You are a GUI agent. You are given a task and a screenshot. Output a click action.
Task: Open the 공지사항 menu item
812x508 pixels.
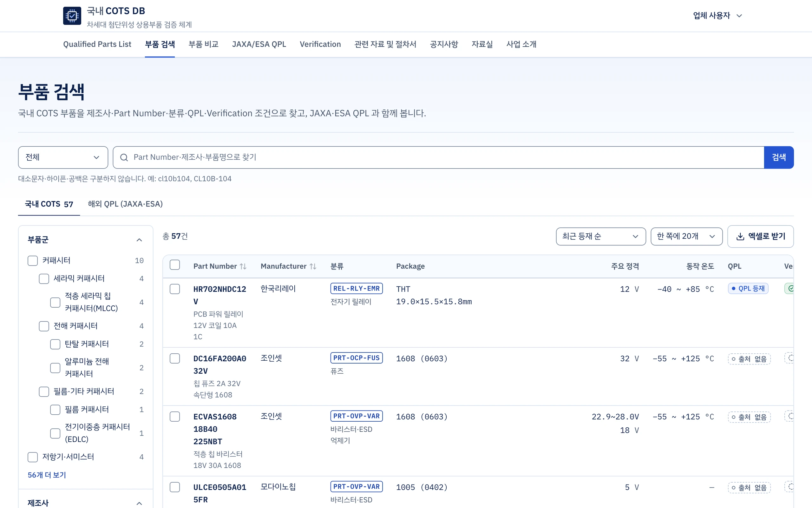point(444,44)
